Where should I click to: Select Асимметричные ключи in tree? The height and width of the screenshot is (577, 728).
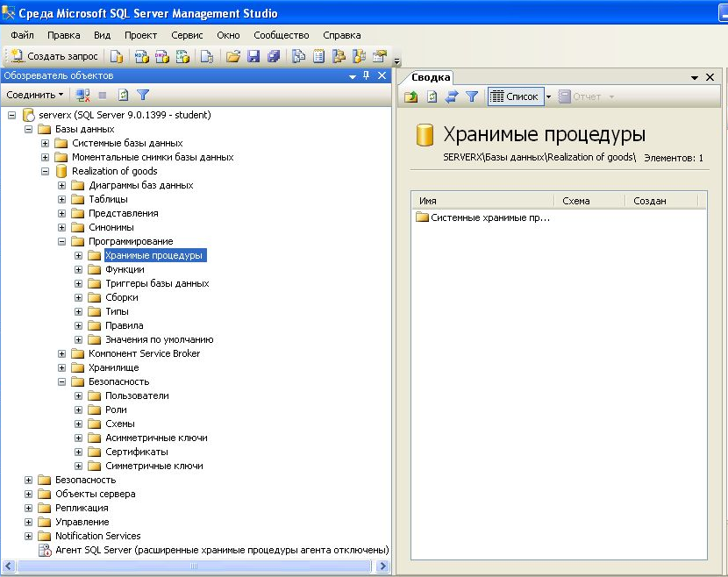[x=156, y=438]
